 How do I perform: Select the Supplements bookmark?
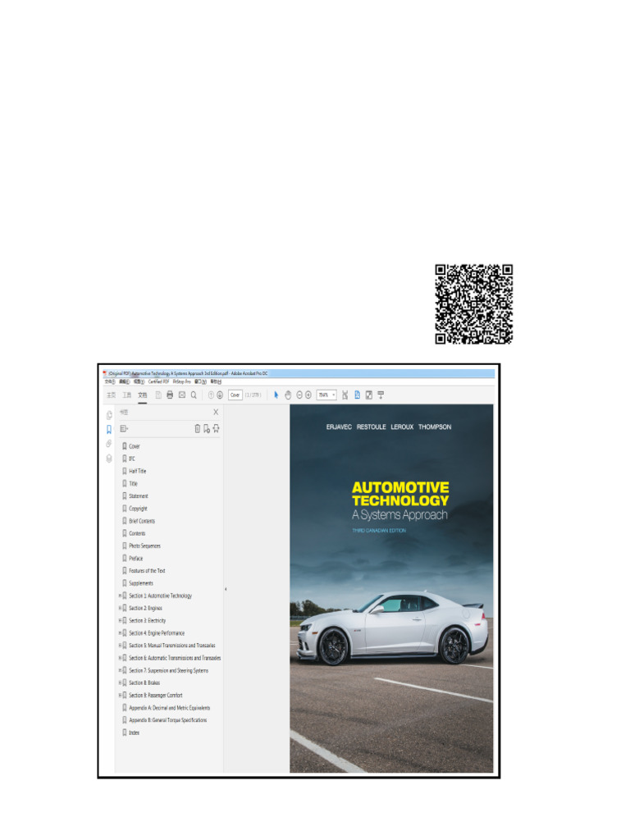(141, 583)
